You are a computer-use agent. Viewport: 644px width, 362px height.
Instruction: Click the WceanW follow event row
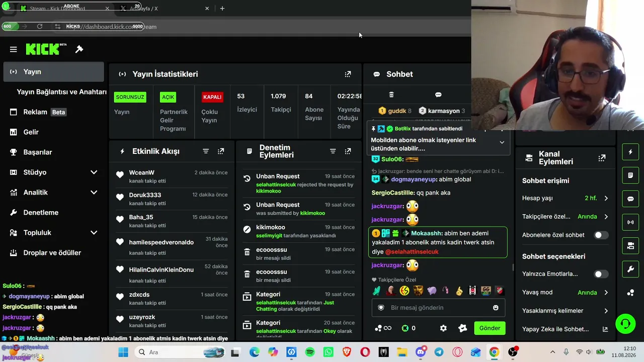pos(172,176)
